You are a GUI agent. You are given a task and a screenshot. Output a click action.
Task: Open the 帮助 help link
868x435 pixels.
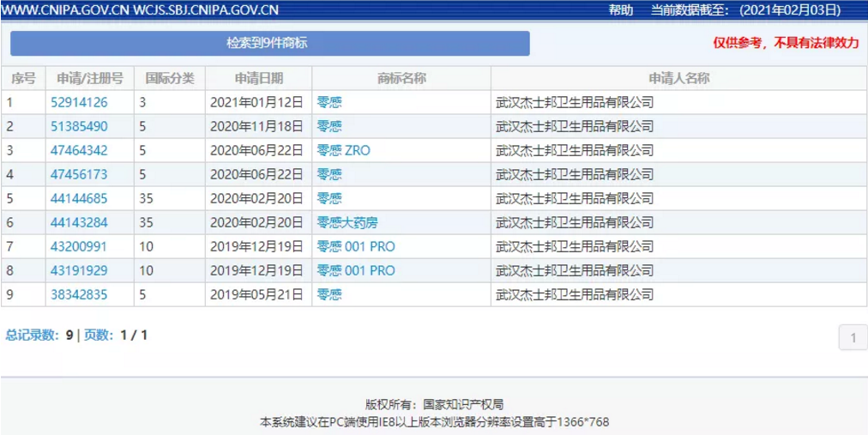coord(620,10)
